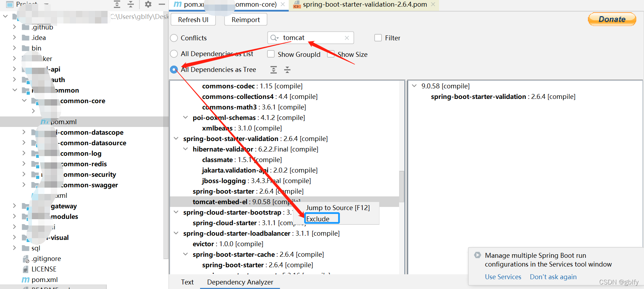Click the dependency tree vertical scrollbar
644x289 pixels.
[x=402, y=186]
